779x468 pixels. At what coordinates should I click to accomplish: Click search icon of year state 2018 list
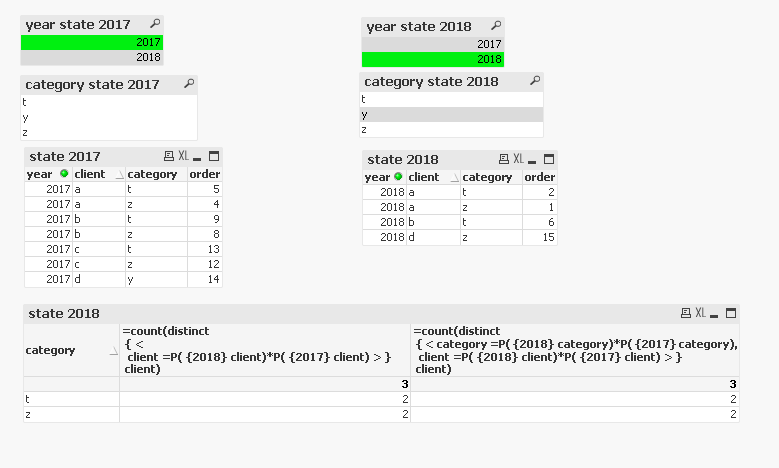494,26
